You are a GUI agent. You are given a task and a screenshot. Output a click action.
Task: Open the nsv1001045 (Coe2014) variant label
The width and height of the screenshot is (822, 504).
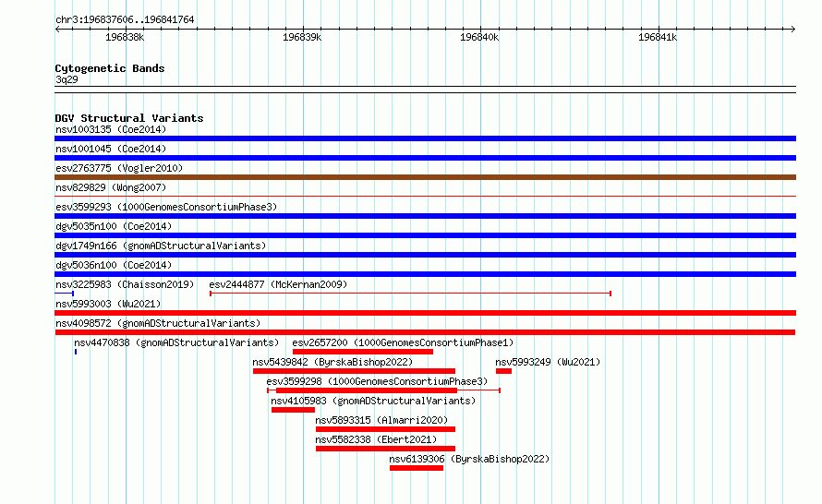point(111,149)
